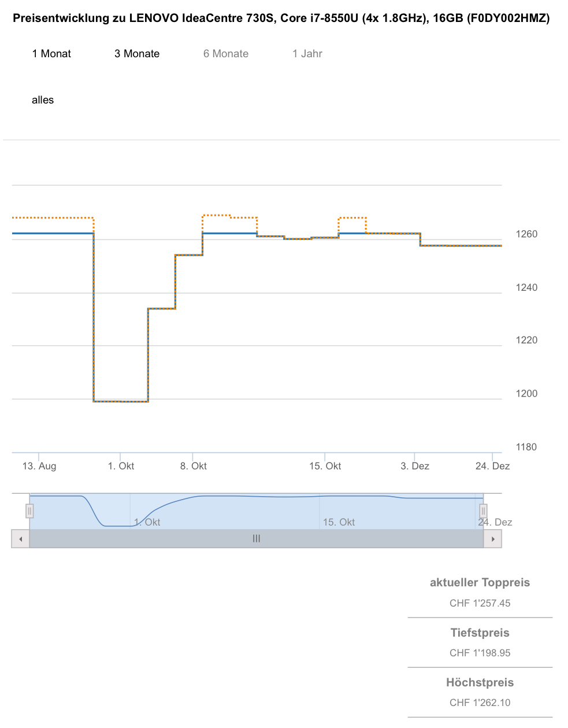Grab the navigator's right range handle
The height and width of the screenshot is (728, 568).
pos(483,511)
